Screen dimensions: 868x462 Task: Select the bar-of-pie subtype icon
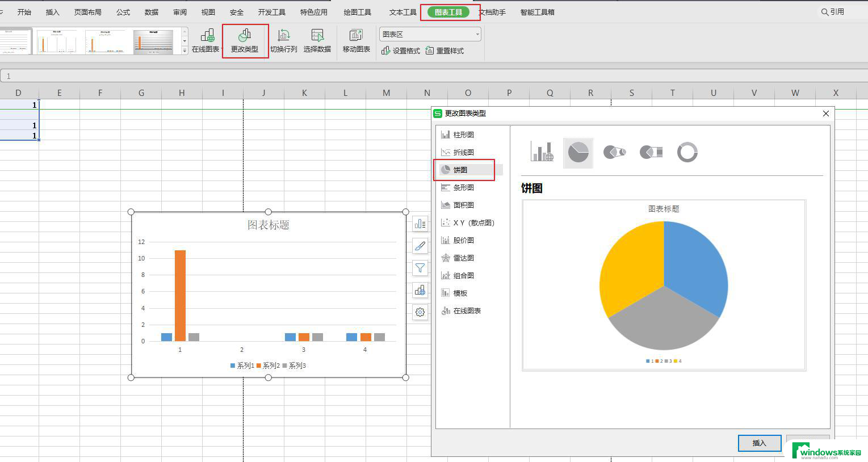tap(651, 152)
